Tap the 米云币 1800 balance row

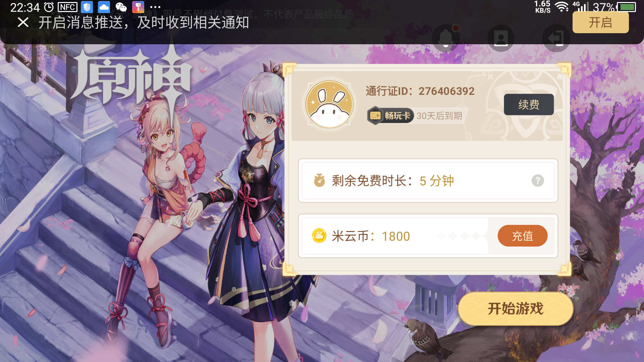pos(428,236)
